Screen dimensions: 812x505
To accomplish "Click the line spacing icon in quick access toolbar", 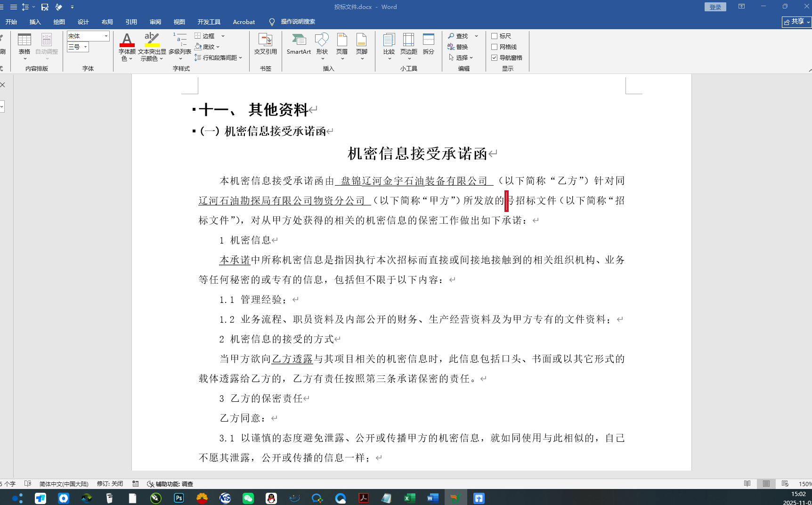I will click(x=25, y=7).
